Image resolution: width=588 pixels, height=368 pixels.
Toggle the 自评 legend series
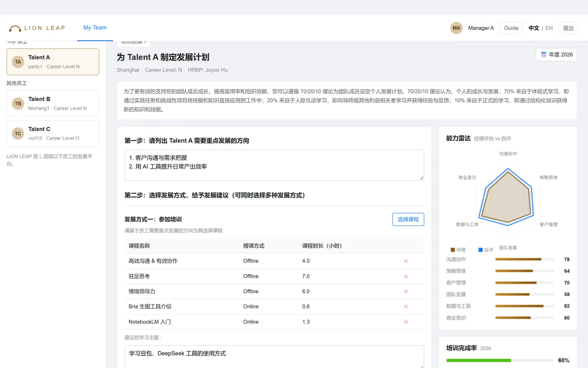tap(486, 250)
